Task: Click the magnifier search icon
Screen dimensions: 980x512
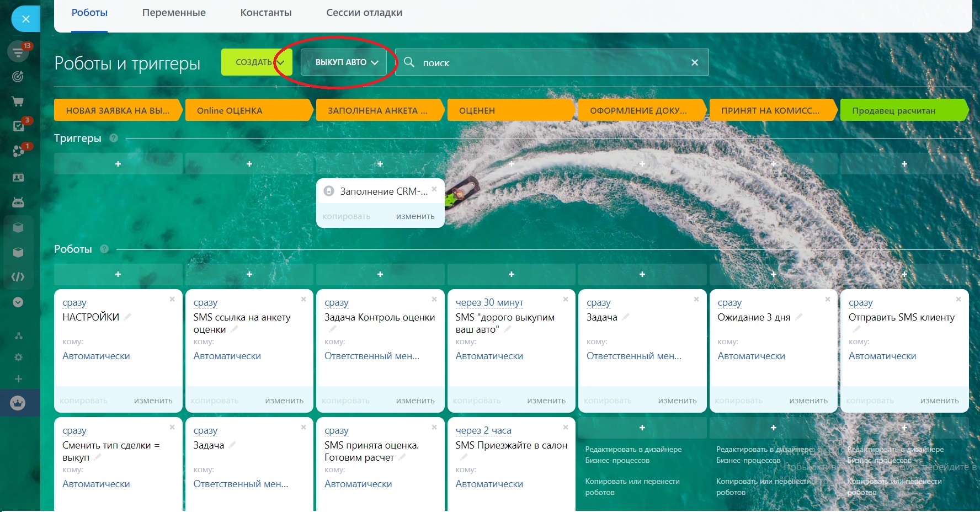Action: point(409,62)
